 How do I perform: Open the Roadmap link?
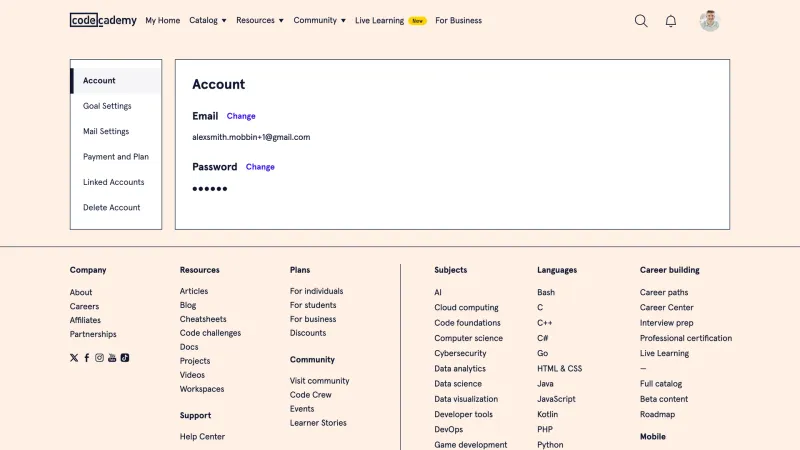pyautogui.click(x=657, y=414)
